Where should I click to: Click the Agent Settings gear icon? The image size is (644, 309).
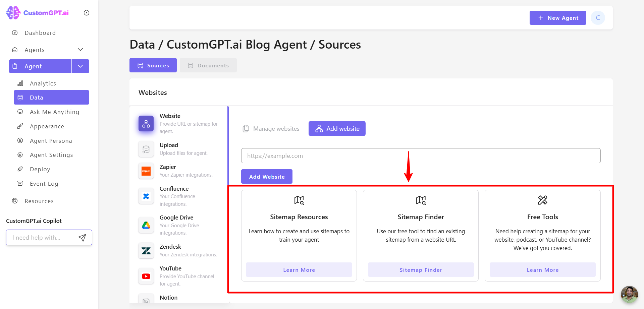coord(20,155)
